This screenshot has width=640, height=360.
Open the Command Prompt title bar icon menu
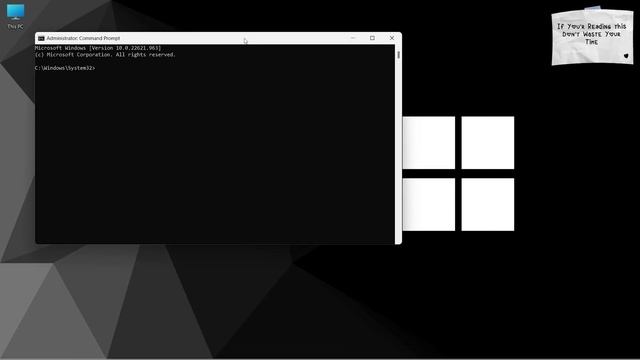coord(41,38)
